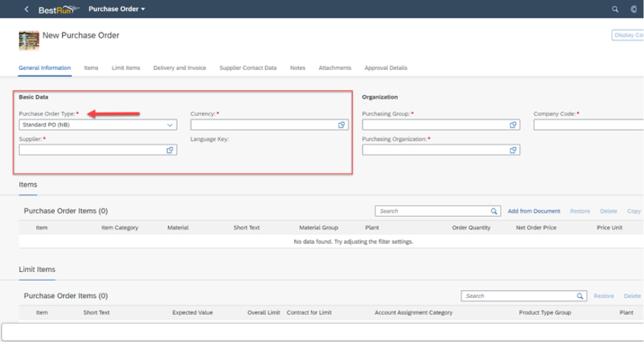Switch to the Notes tab
The width and height of the screenshot is (644, 342).
click(297, 68)
